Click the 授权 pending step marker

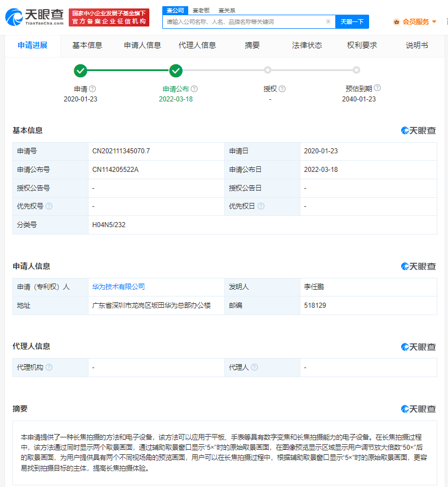(268, 70)
